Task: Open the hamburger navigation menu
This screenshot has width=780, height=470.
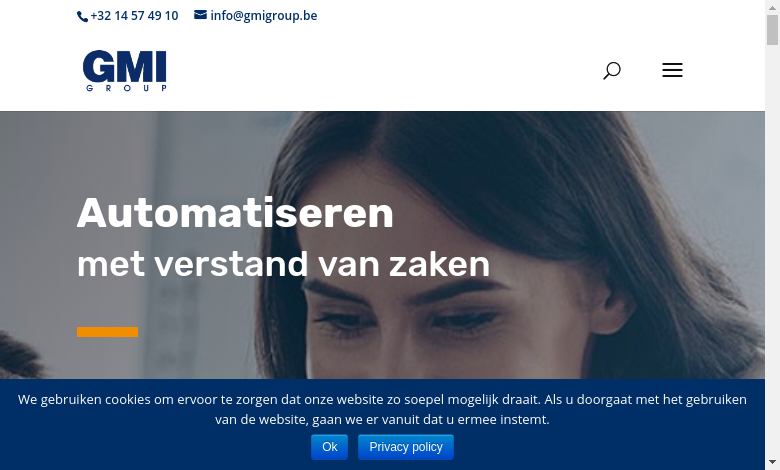Action: click(672, 70)
